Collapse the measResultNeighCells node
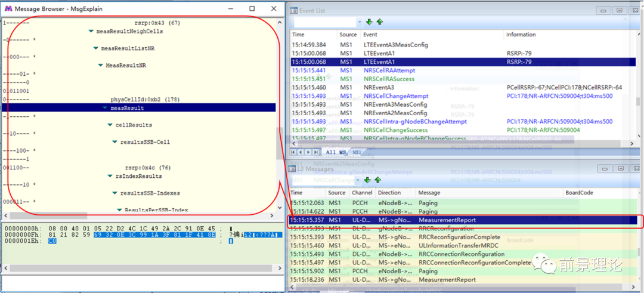644x293 pixels. [x=91, y=32]
